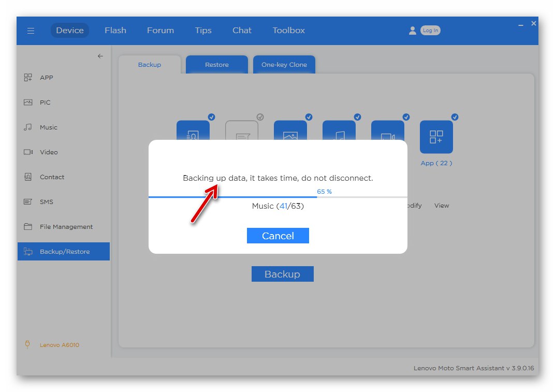Click the 65 % progress label
Image resolution: width=555 pixels, height=392 pixels.
(x=324, y=191)
